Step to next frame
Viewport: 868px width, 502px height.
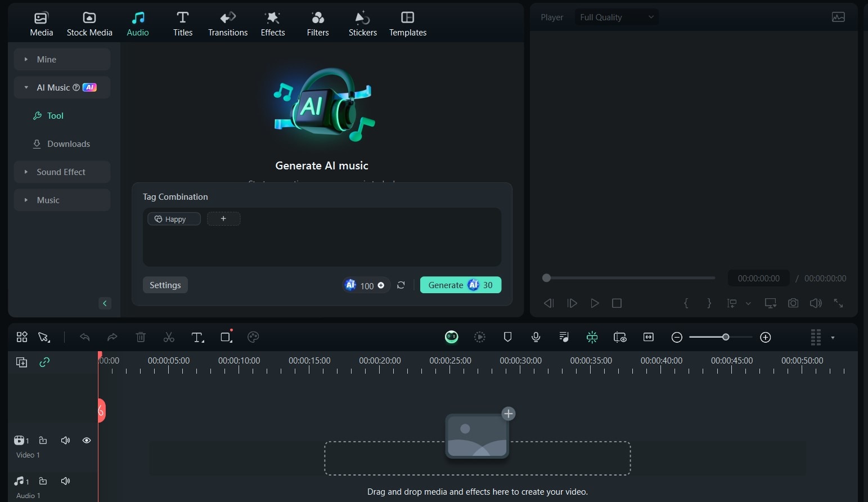(572, 303)
